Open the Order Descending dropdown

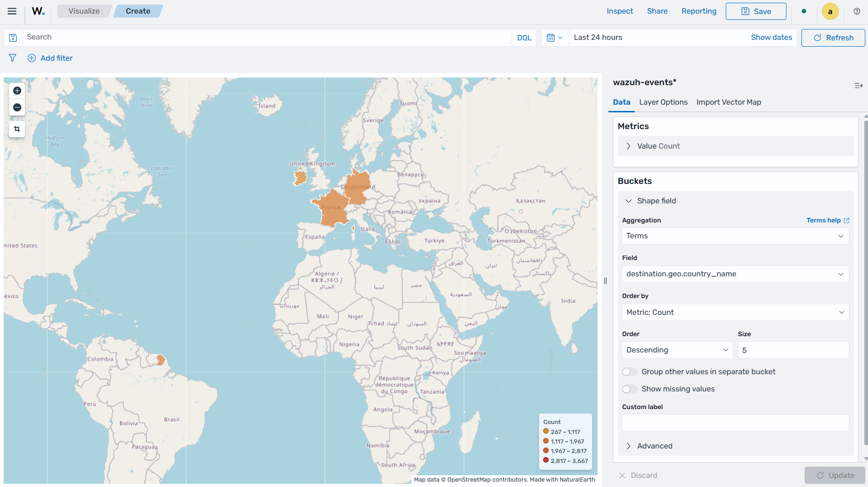pos(678,350)
